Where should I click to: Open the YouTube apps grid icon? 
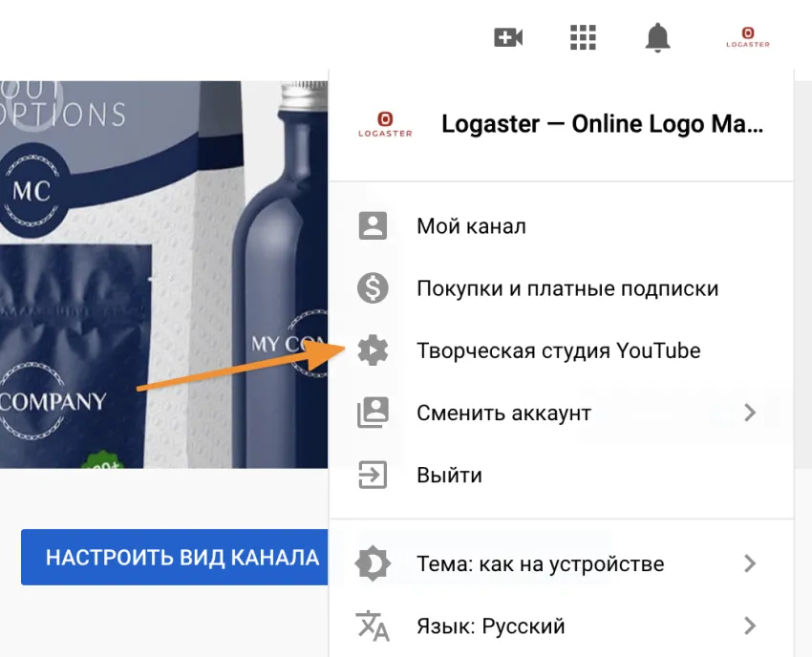tap(583, 38)
